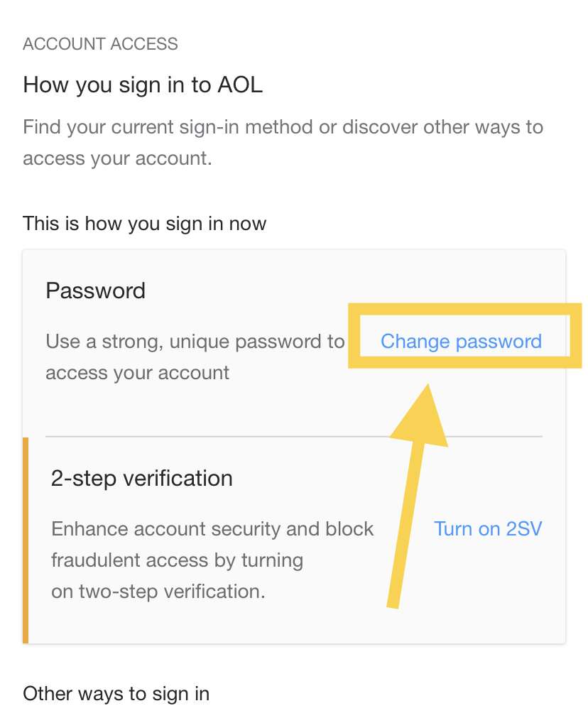588x718 pixels.
Task: Click the orange accent bar beside 2-step verification
Action: 26,540
